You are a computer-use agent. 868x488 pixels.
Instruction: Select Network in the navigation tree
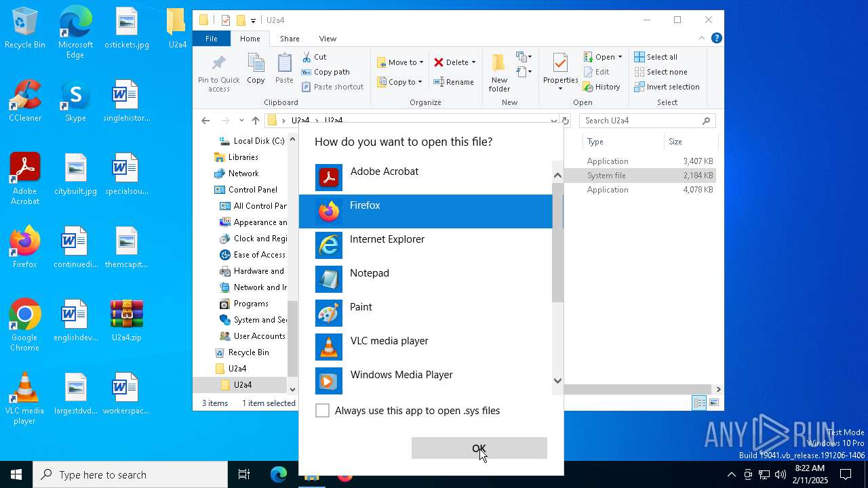click(x=243, y=174)
